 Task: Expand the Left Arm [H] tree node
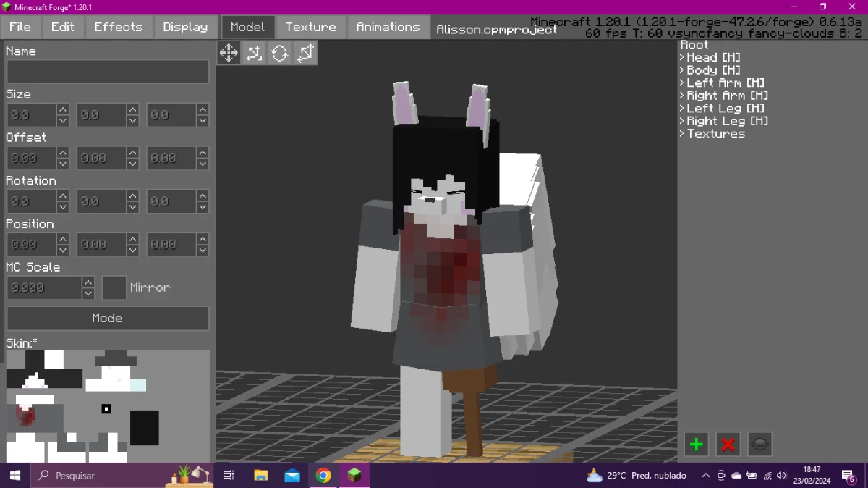682,83
